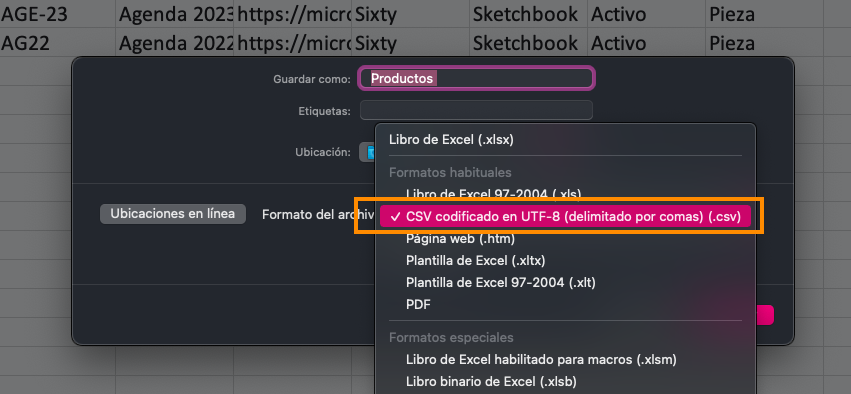The image size is (851, 394).
Task: Pick the checked CSV codificado en UTF-8 format
Action: point(564,217)
